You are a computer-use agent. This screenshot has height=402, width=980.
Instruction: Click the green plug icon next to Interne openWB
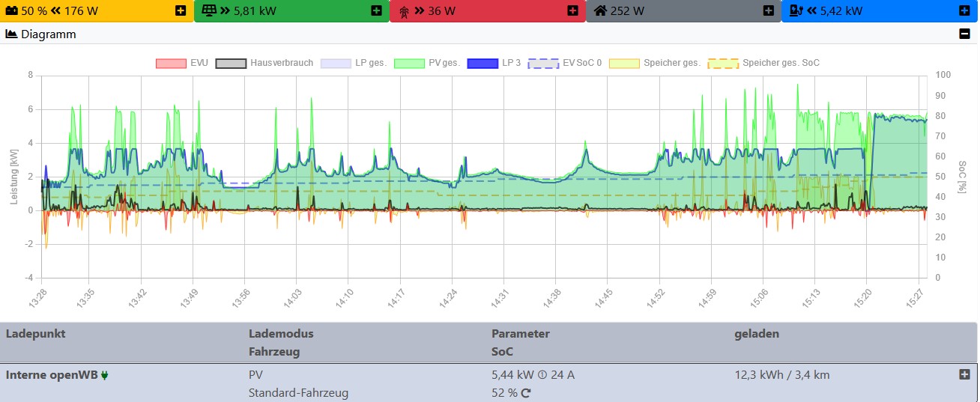click(104, 375)
